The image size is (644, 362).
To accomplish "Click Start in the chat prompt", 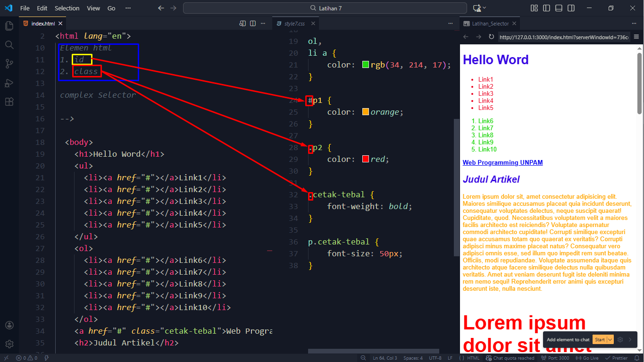I will tap(600, 339).
